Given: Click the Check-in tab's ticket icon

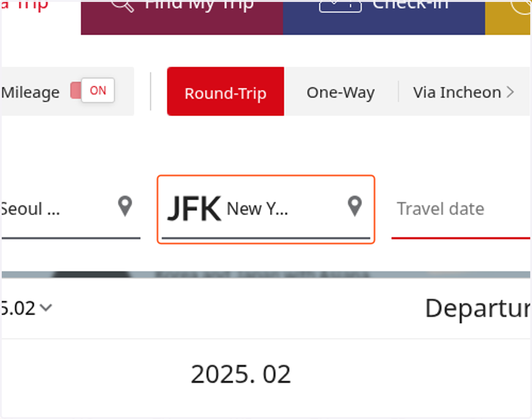Looking at the screenshot, I should click(340, 4).
